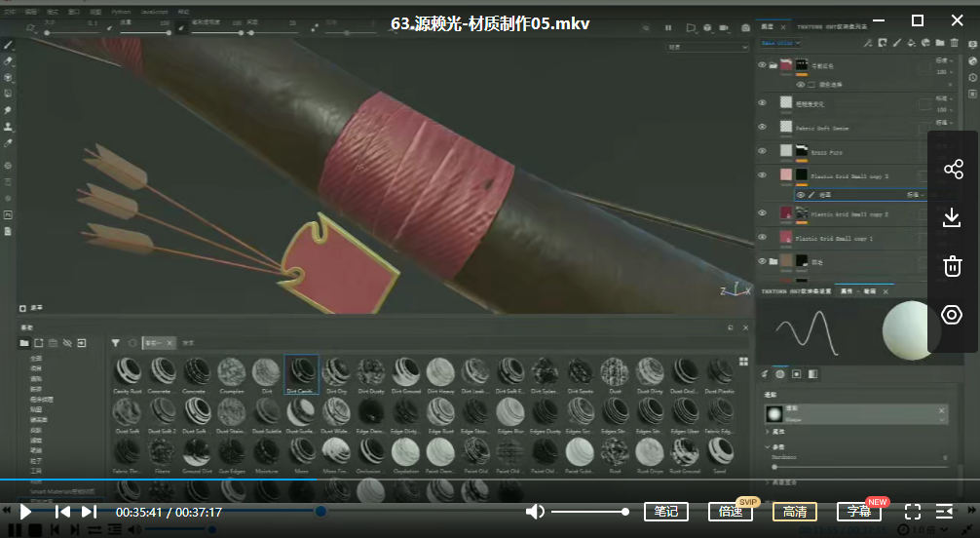Open the 笔记 notes panel
This screenshot has height=538, width=980.
click(666, 512)
